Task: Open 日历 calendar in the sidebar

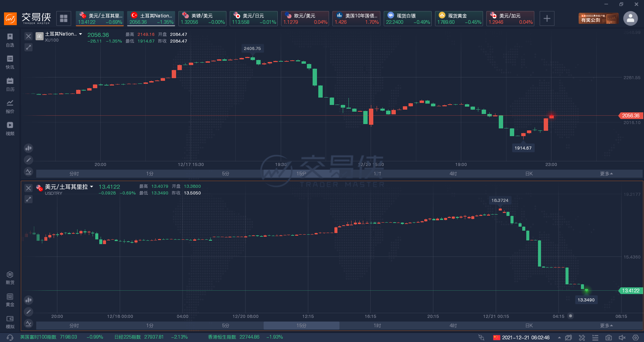Action: (x=10, y=84)
